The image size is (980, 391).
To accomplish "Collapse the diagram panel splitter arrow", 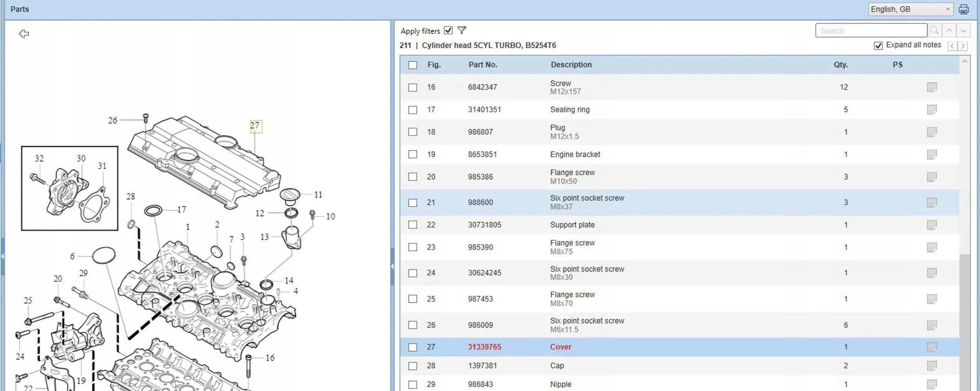I will coord(392,266).
